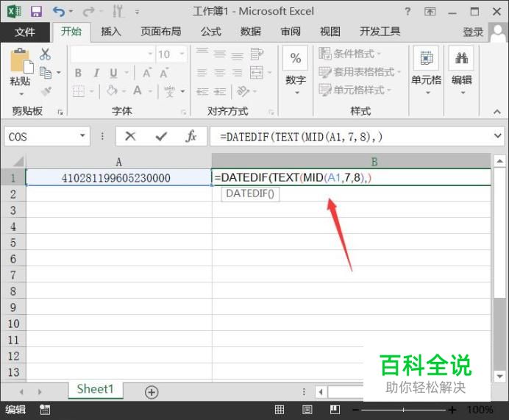Viewport: 509px width, 420px height.
Task: Switch to the 视图 View tab
Action: (330, 32)
